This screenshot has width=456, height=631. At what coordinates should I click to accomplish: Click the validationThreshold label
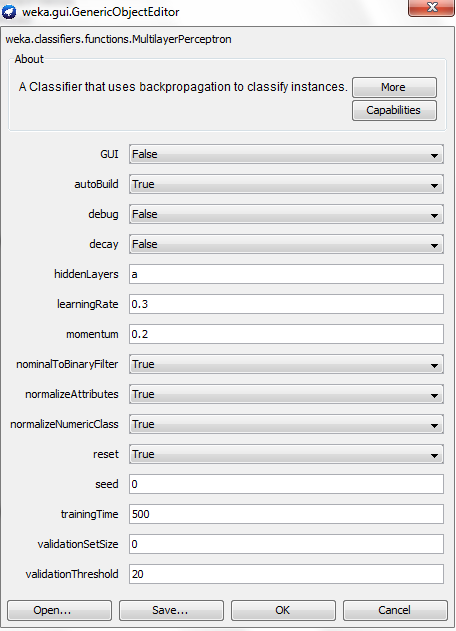coord(72,574)
